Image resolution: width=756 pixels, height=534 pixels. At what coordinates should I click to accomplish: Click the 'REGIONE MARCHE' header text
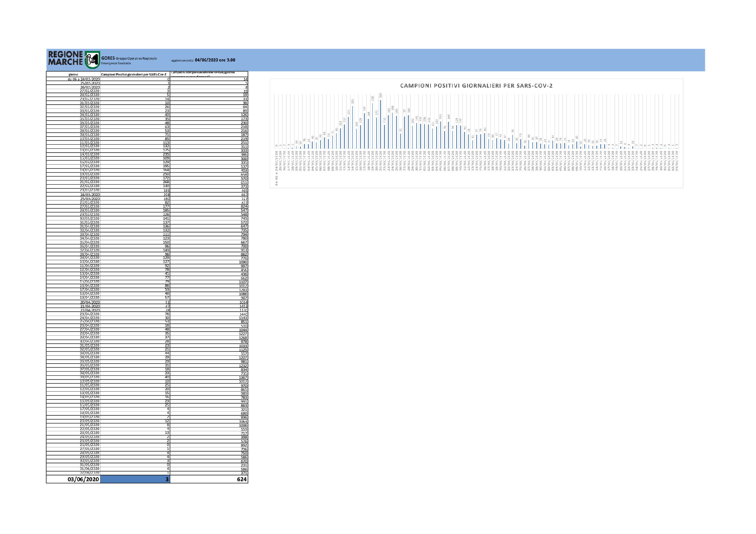(65, 58)
